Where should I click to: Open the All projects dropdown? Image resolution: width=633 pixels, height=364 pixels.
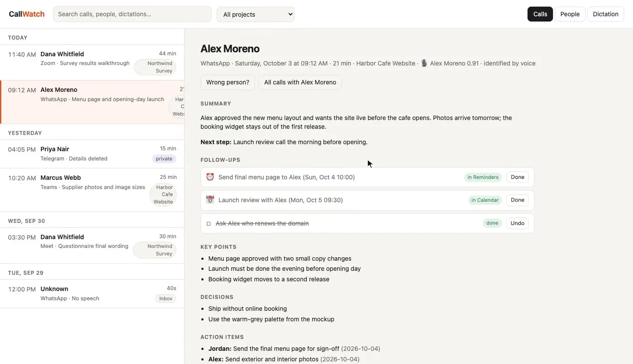pyautogui.click(x=255, y=14)
